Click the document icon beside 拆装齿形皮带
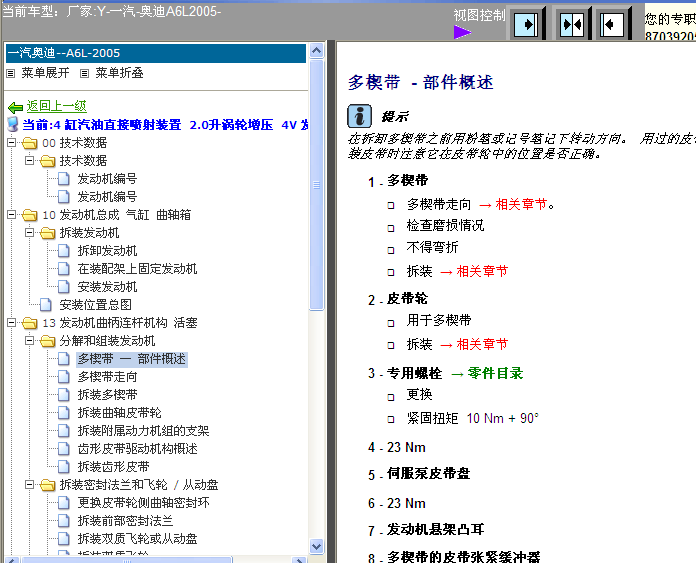Screen dimensions: 696x563 pos(64,467)
